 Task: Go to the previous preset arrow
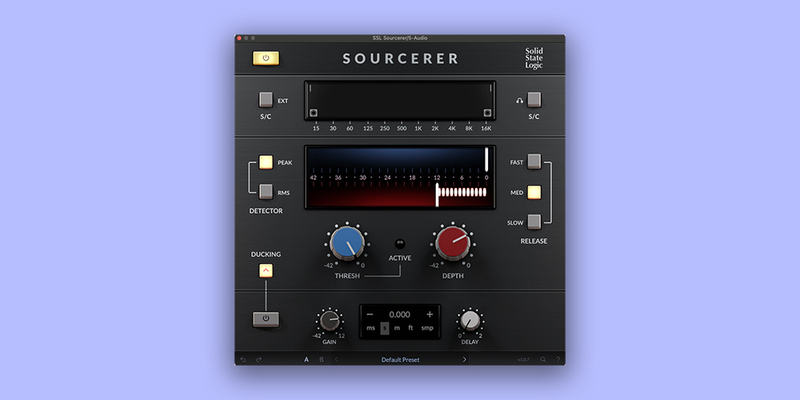coord(337,360)
